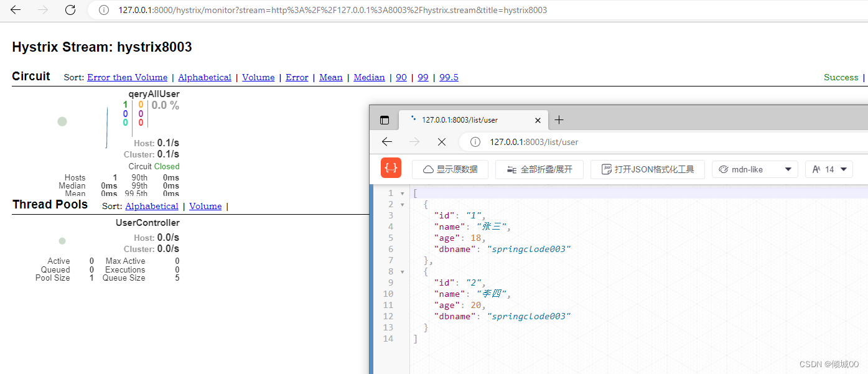
Task: Stop loading page in second browser
Action: 442,142
